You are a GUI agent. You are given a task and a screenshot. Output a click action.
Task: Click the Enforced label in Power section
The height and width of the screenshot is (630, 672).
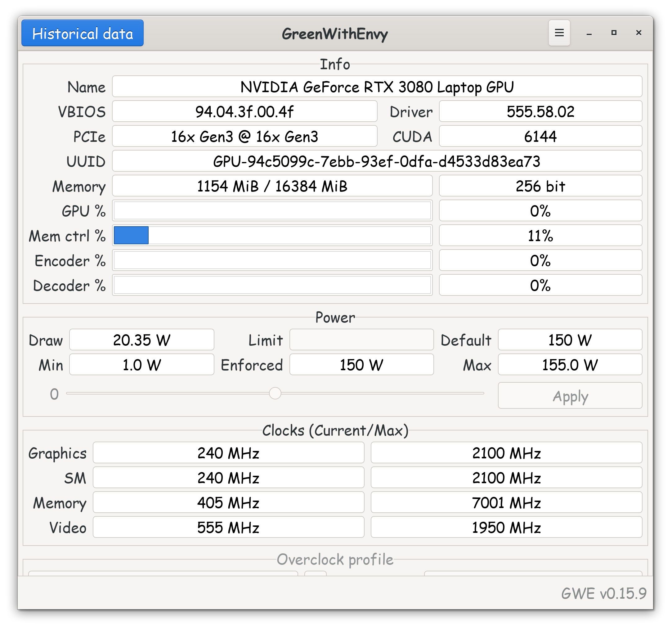tap(252, 365)
